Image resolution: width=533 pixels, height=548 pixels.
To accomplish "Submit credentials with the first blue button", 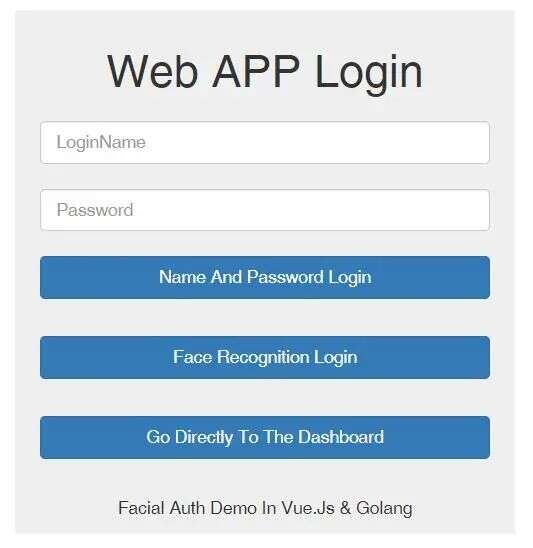I will tap(265, 277).
